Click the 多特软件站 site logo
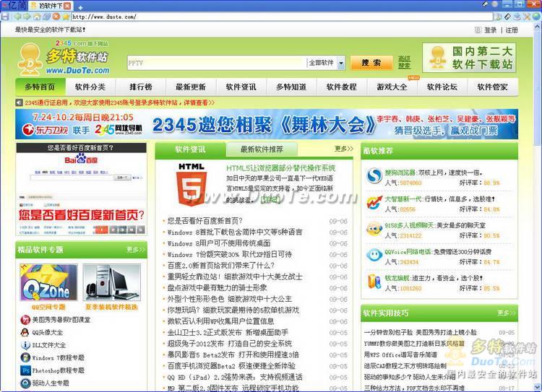Image resolution: width=542 pixels, height=392 pixels. pyautogui.click(x=64, y=58)
